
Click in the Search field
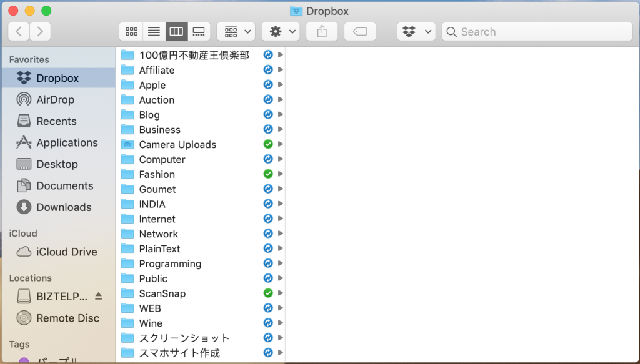(x=537, y=31)
